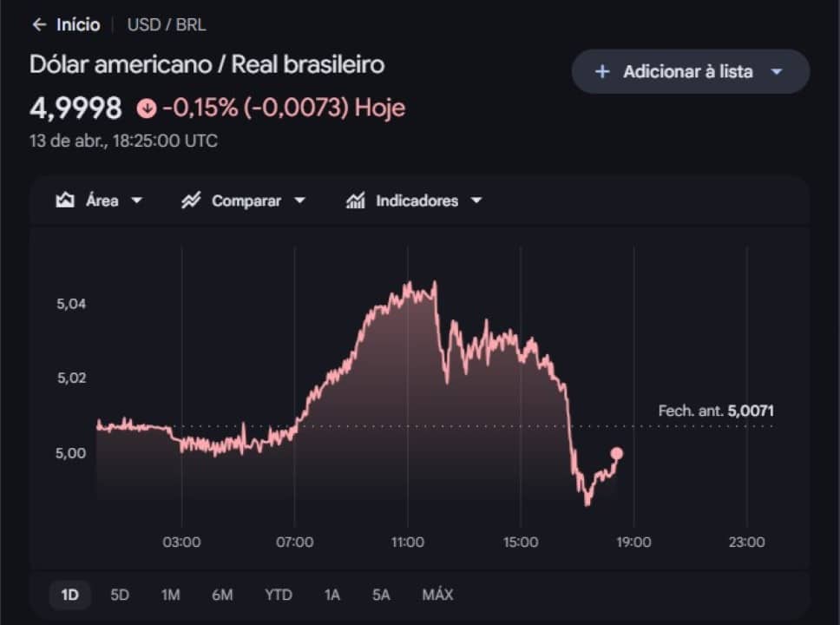Click the Indicadores bar chart icon
The width and height of the screenshot is (840, 625).
[355, 201]
